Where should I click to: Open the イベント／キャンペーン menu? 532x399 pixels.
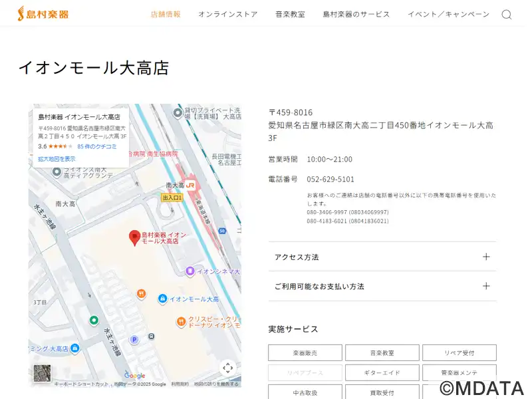point(448,14)
